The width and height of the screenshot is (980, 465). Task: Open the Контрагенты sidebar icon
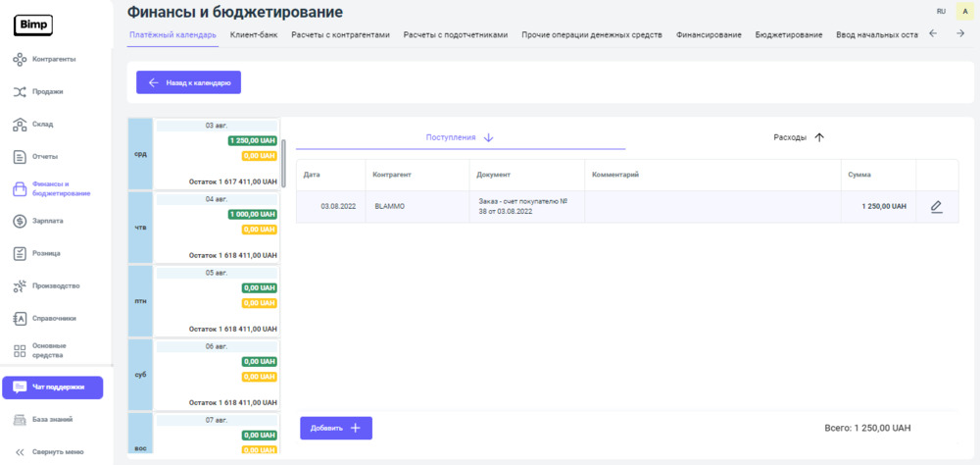[x=20, y=60]
